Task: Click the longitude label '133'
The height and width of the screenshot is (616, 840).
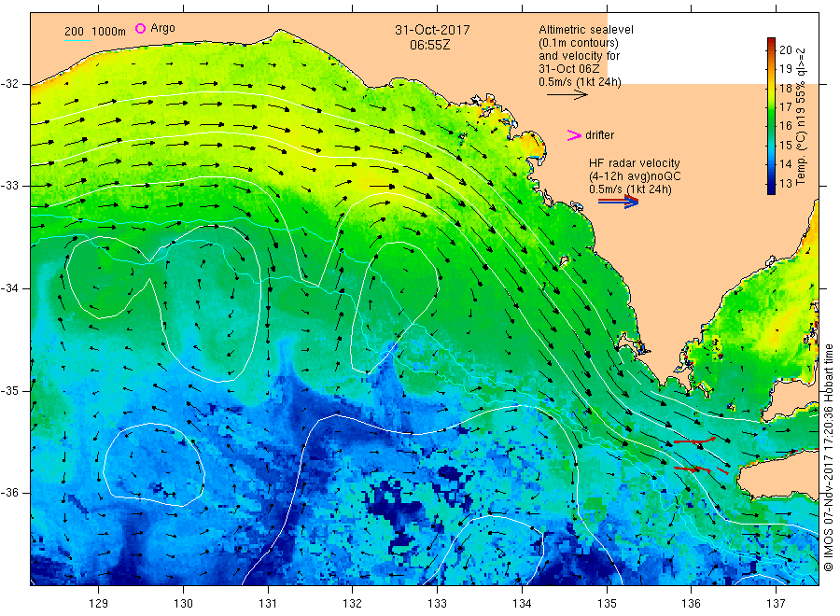Action: [437, 604]
